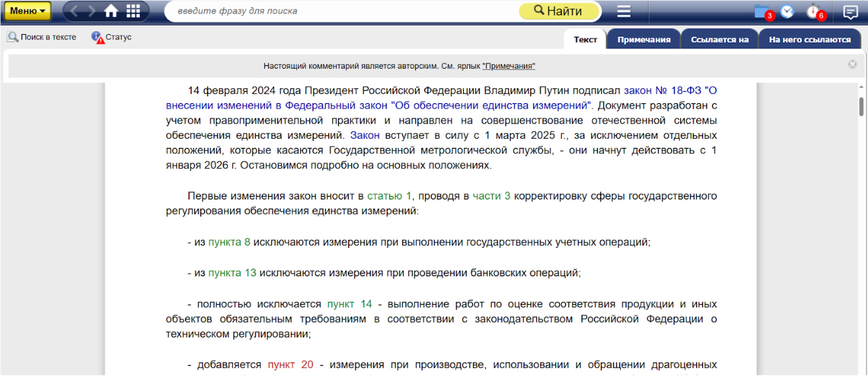Switch to the На него ссылаются tab
868x380 pixels.
pyautogui.click(x=810, y=39)
